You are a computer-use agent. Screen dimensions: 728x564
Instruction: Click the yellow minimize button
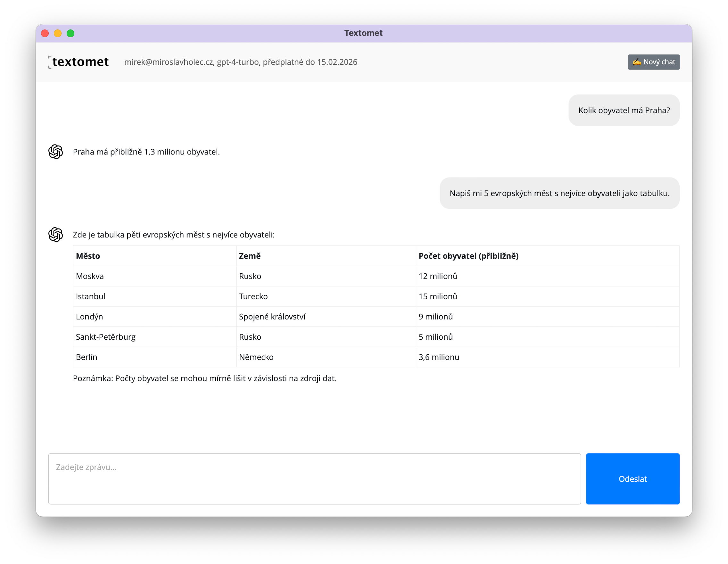tap(58, 33)
